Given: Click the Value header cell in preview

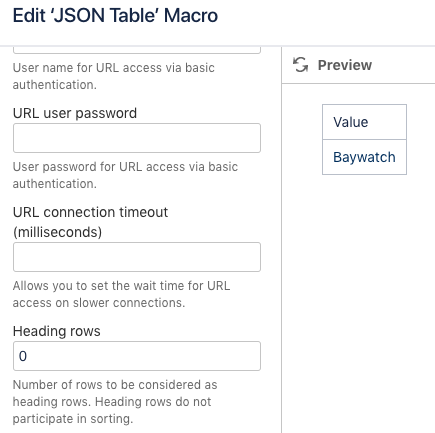Looking at the screenshot, I should [364, 122].
